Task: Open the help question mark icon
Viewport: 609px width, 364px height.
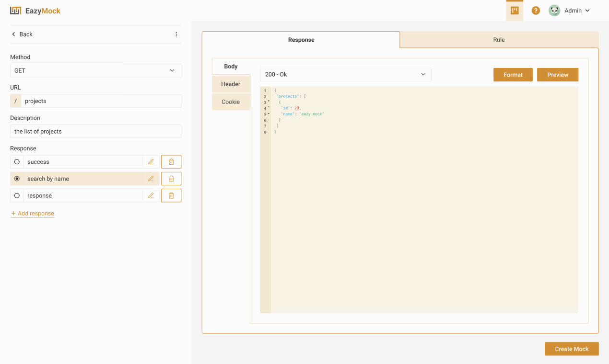Action: (536, 11)
